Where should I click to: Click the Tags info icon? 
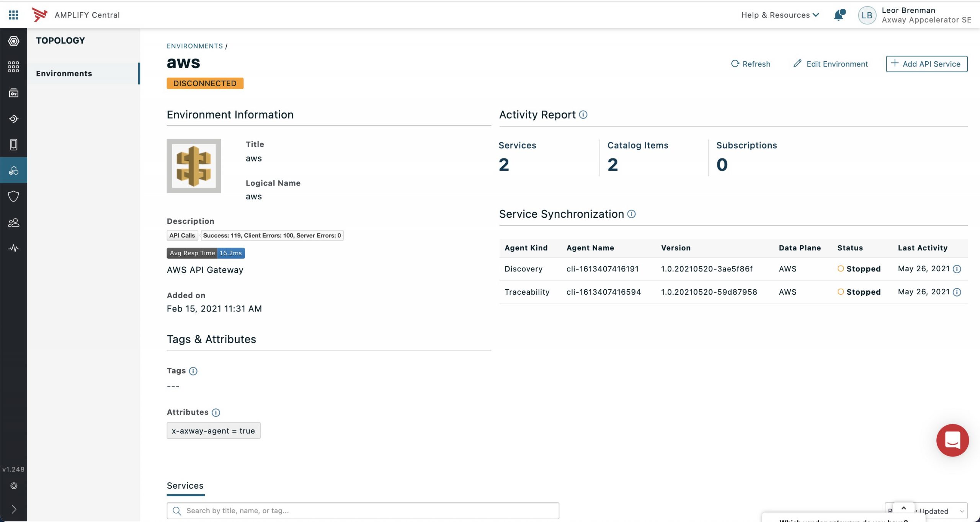(193, 371)
